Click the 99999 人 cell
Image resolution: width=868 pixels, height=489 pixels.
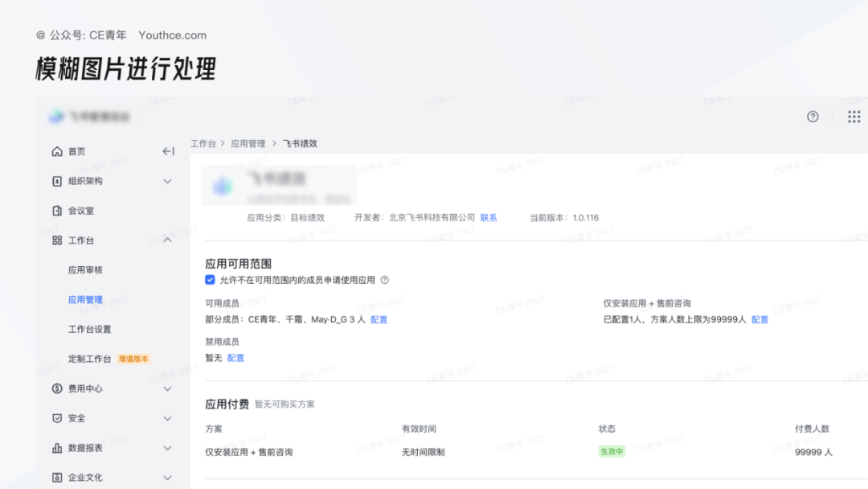pyautogui.click(x=813, y=452)
